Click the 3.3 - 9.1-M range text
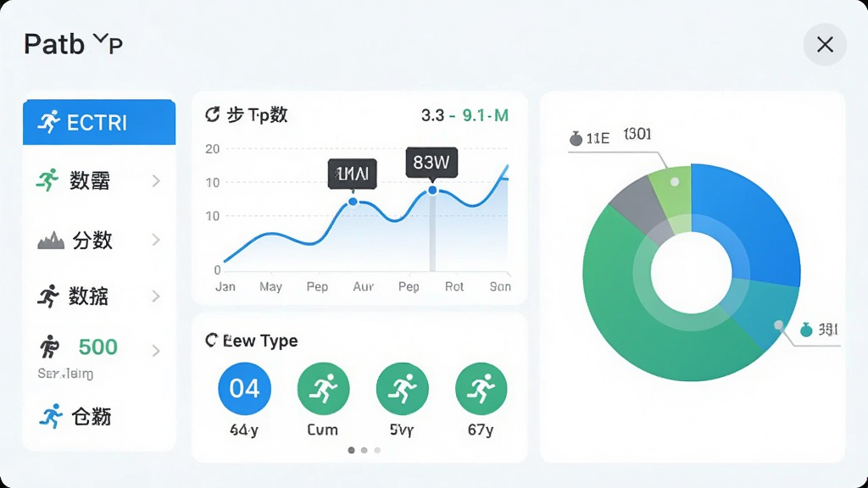This screenshot has width=868, height=488. click(465, 115)
